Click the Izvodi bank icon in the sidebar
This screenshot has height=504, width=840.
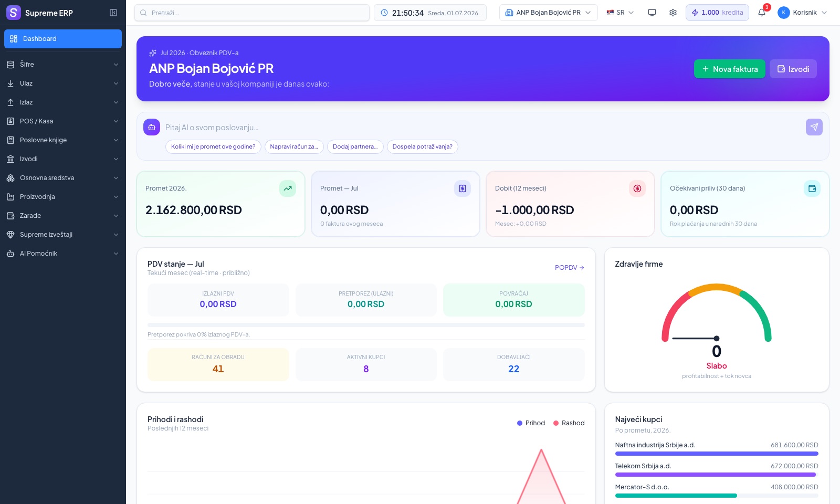point(10,159)
